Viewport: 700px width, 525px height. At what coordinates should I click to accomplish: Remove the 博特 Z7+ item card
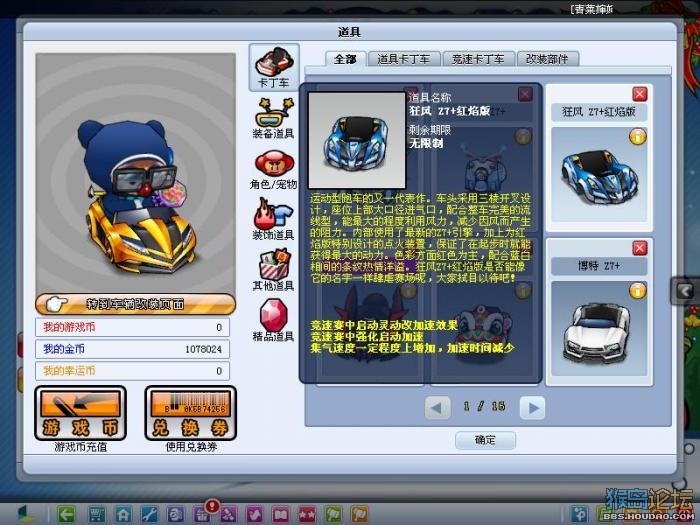[x=640, y=248]
